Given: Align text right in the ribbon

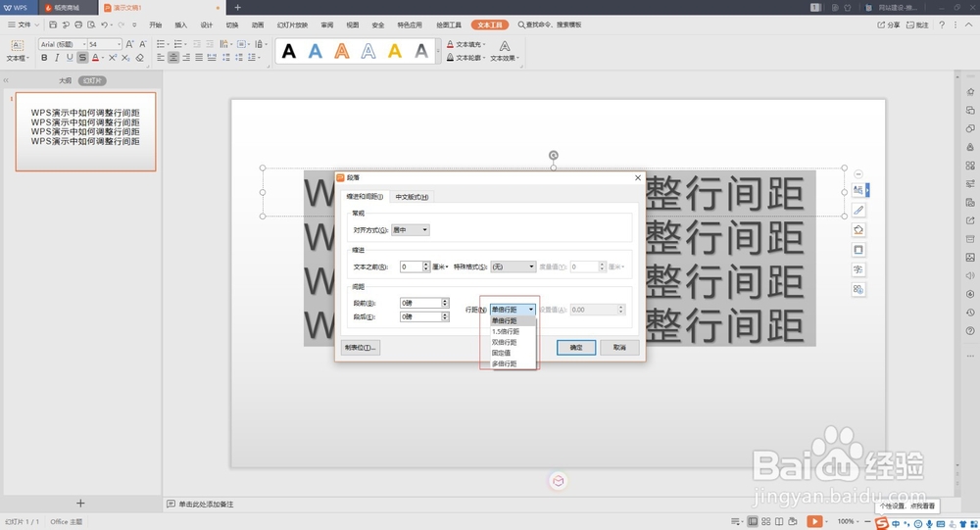Looking at the screenshot, I should 186,58.
